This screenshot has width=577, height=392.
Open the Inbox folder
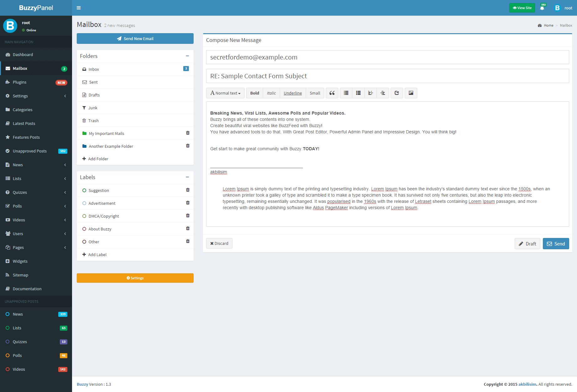point(94,69)
